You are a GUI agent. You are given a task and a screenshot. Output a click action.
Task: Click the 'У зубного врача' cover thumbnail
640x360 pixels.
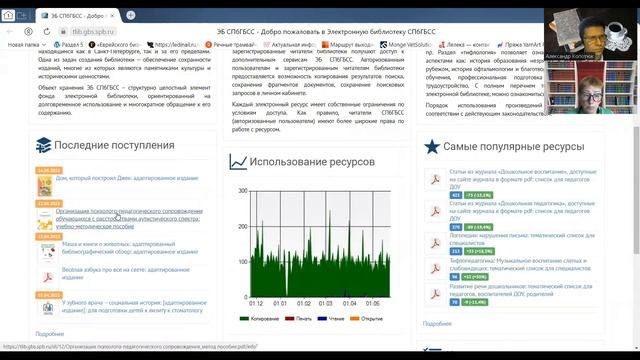click(48, 308)
